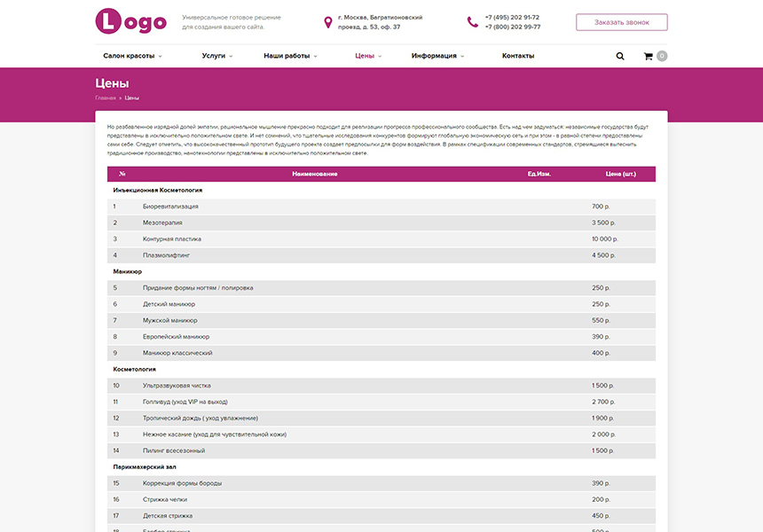Click the Наименование column header
Viewport: 763px width, 532px height.
(x=315, y=174)
